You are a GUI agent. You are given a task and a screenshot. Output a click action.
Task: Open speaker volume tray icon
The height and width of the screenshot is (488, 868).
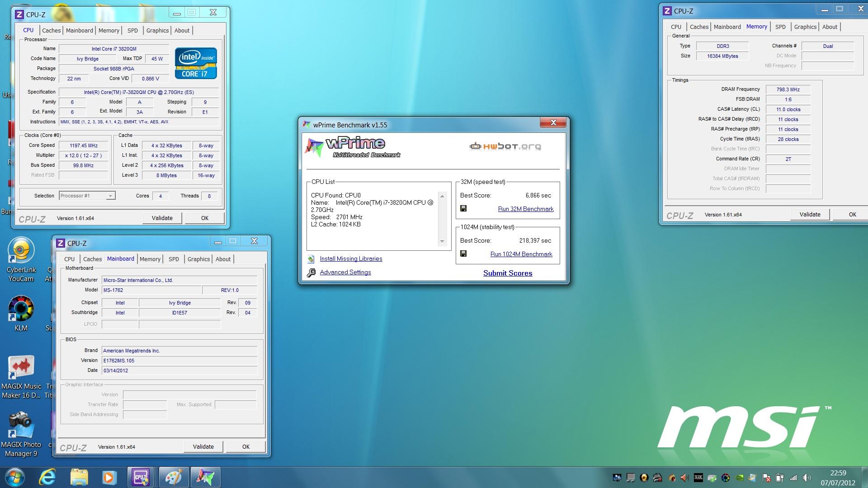pyautogui.click(x=807, y=478)
